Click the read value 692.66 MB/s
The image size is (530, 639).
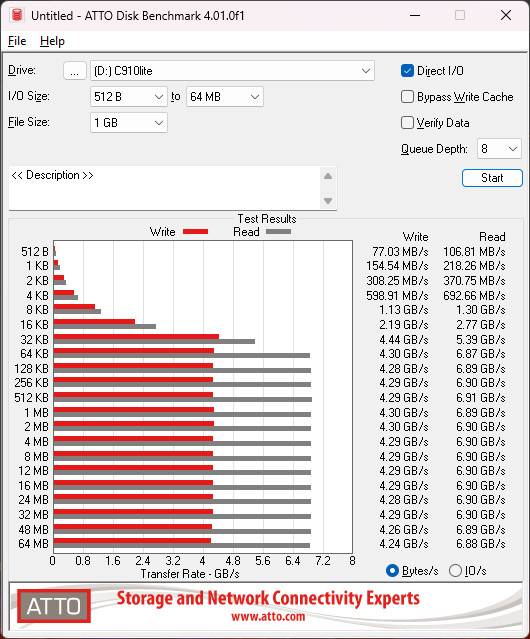coord(474,295)
